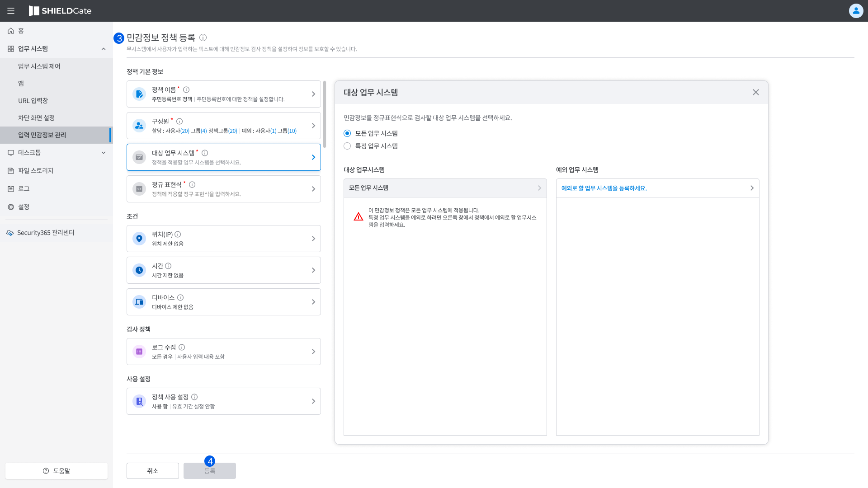Click the info icon next to 로그 수집
The height and width of the screenshot is (488, 868).
point(182,347)
